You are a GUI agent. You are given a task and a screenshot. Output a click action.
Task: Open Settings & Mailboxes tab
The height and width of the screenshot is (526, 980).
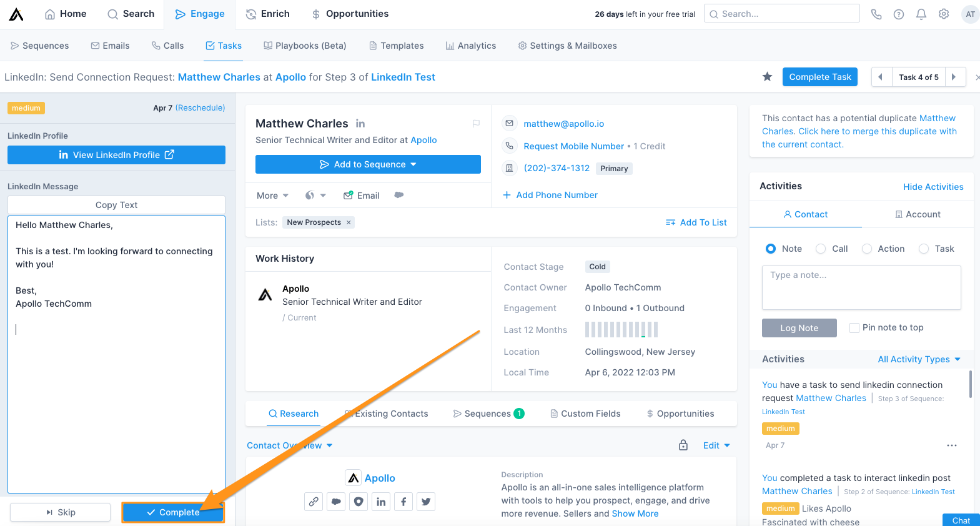[x=567, y=46]
